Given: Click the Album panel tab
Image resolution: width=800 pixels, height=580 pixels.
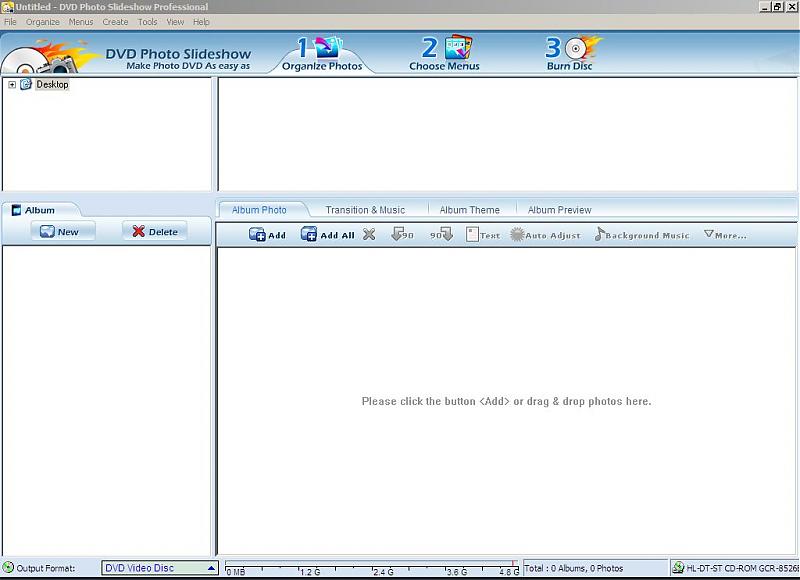Looking at the screenshot, I should tap(40, 210).
